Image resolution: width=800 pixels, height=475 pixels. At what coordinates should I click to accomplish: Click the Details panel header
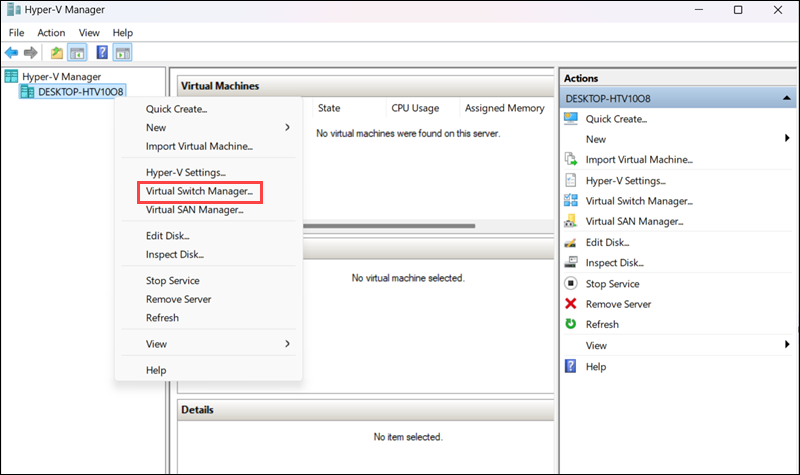click(x=365, y=410)
